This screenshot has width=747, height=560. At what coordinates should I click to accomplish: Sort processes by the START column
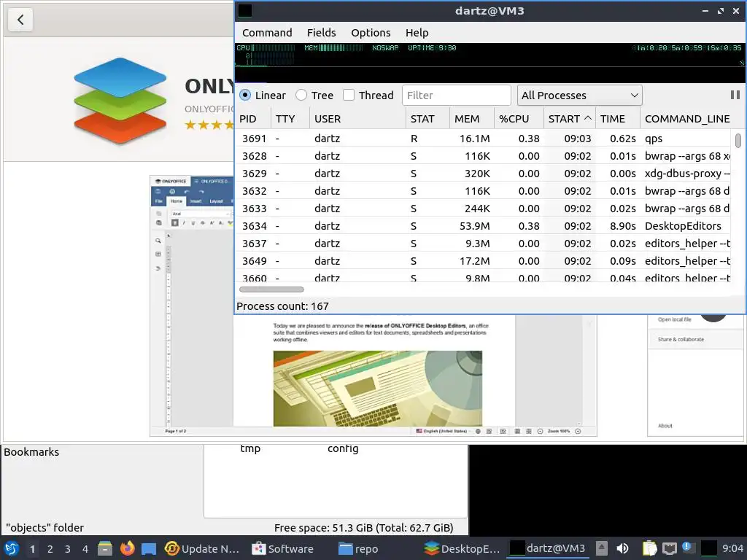[x=569, y=119]
